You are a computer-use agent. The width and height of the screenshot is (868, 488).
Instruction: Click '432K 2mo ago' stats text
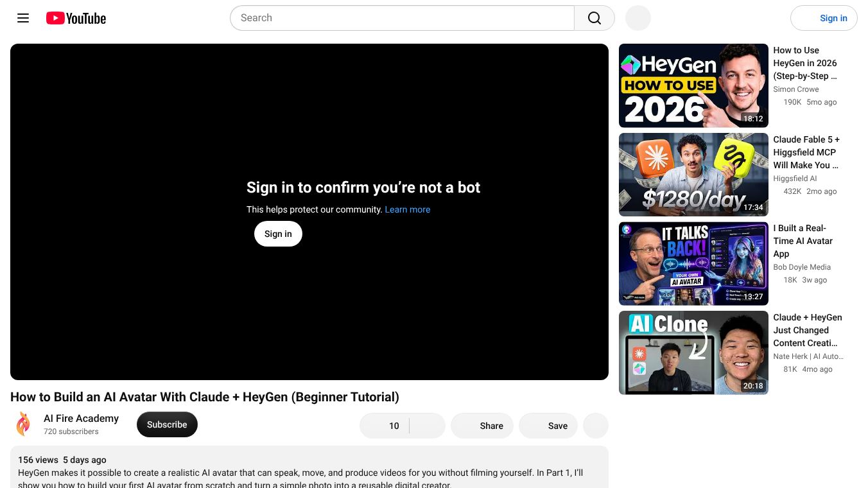[810, 191]
